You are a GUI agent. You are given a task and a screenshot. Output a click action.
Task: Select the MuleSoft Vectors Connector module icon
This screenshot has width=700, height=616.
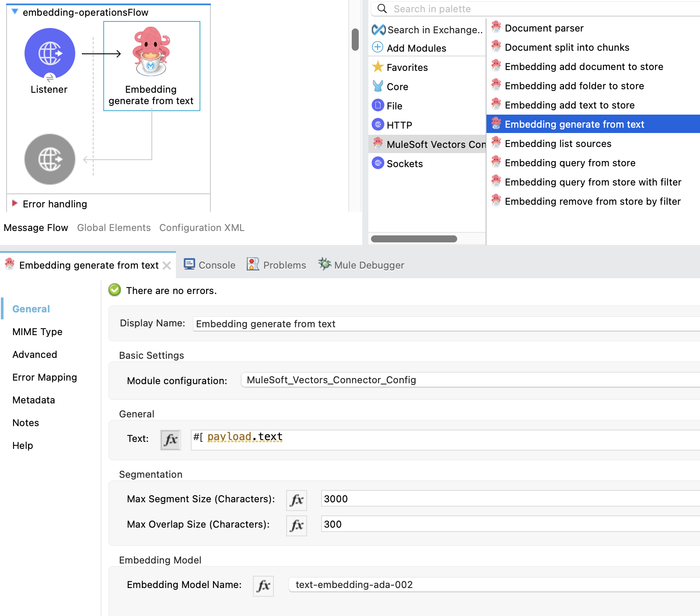tap(378, 143)
